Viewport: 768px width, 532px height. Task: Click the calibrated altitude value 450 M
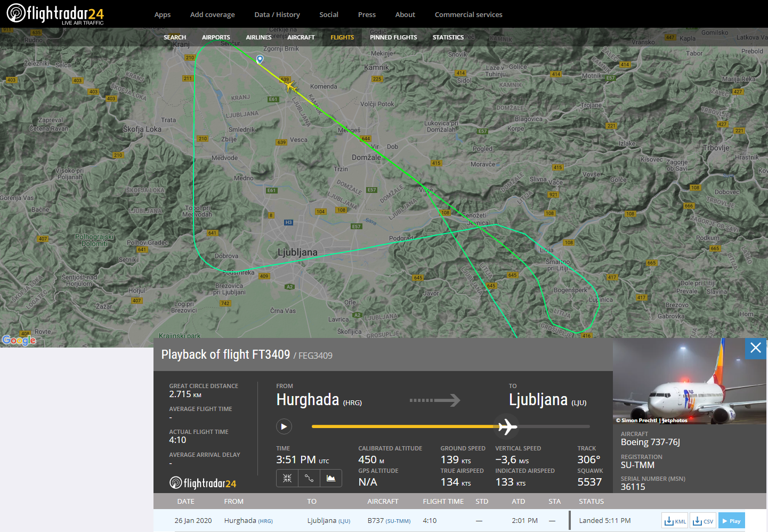coord(371,460)
